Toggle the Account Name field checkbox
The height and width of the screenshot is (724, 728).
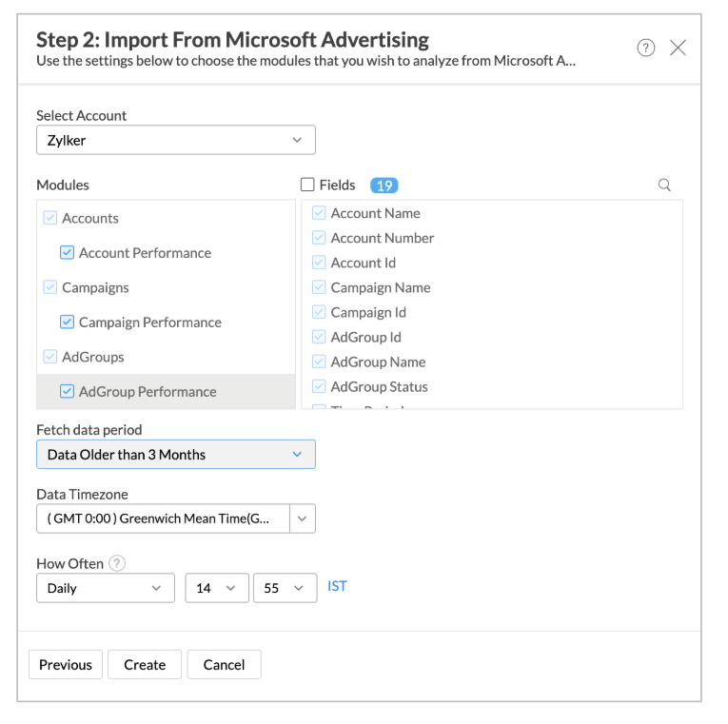click(319, 213)
